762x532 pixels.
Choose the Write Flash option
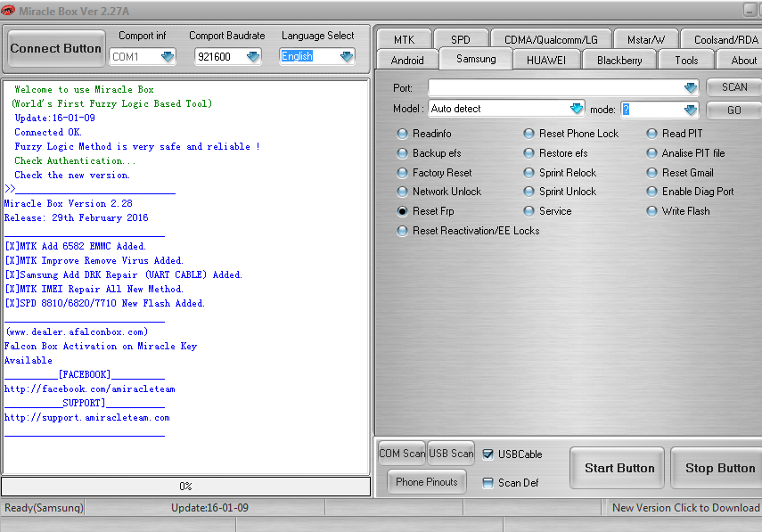(678, 211)
